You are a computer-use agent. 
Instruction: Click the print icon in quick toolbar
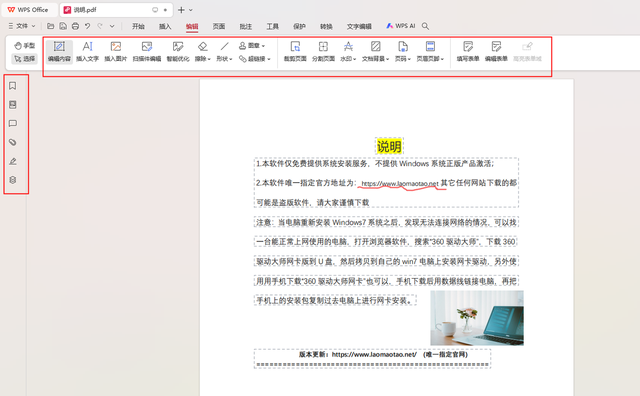tap(75, 26)
